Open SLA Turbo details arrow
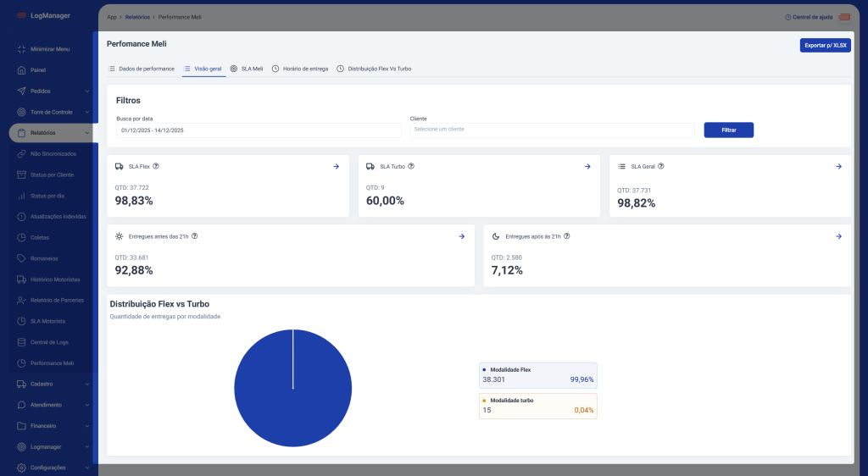Viewport: 868px width, 476px height. pos(587,167)
